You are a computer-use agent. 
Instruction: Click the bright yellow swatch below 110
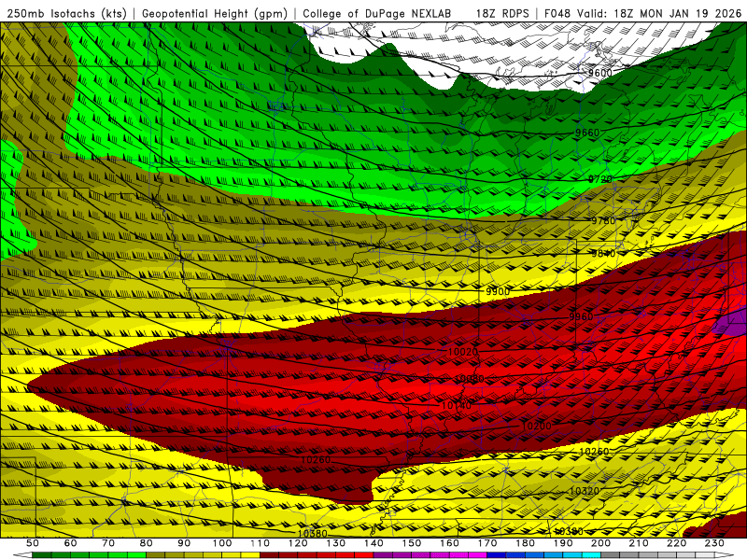point(250,555)
